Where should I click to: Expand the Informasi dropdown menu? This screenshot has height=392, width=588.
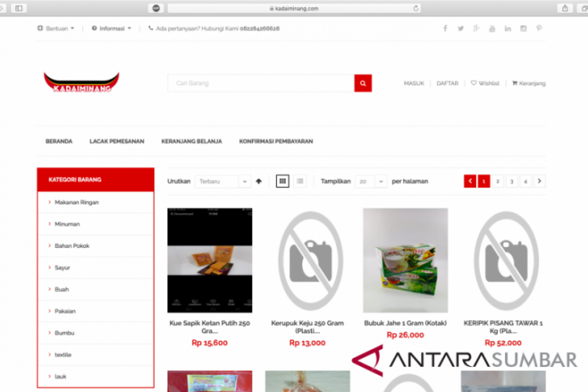tap(114, 28)
